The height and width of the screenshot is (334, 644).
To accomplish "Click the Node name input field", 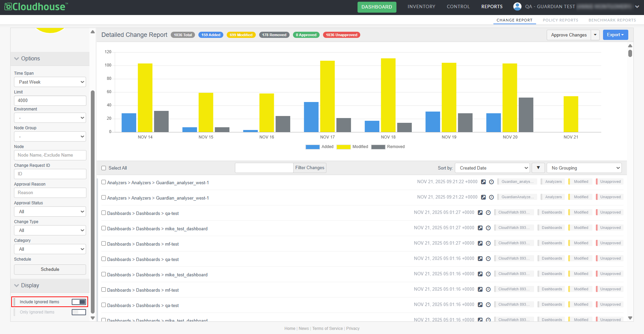I will tap(50, 155).
